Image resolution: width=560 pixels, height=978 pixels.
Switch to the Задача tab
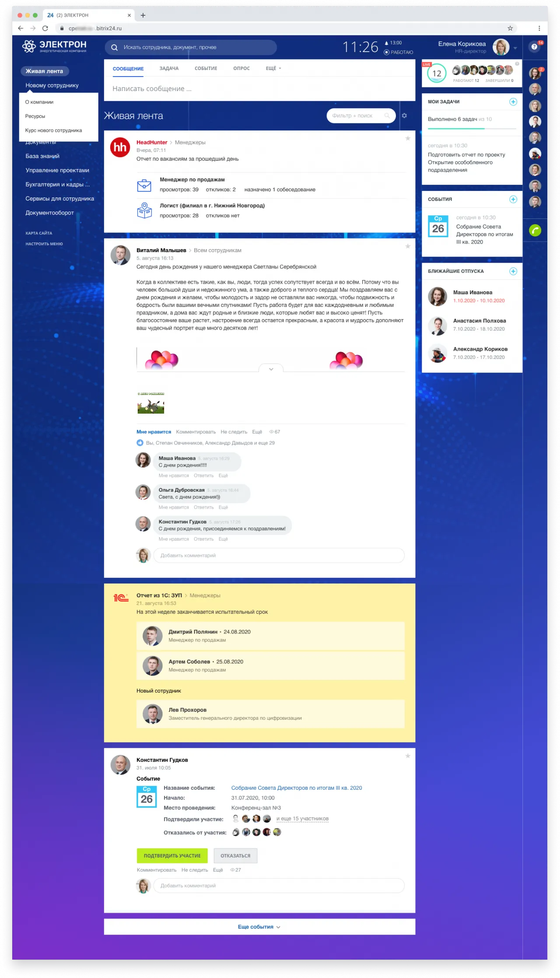pos(169,68)
